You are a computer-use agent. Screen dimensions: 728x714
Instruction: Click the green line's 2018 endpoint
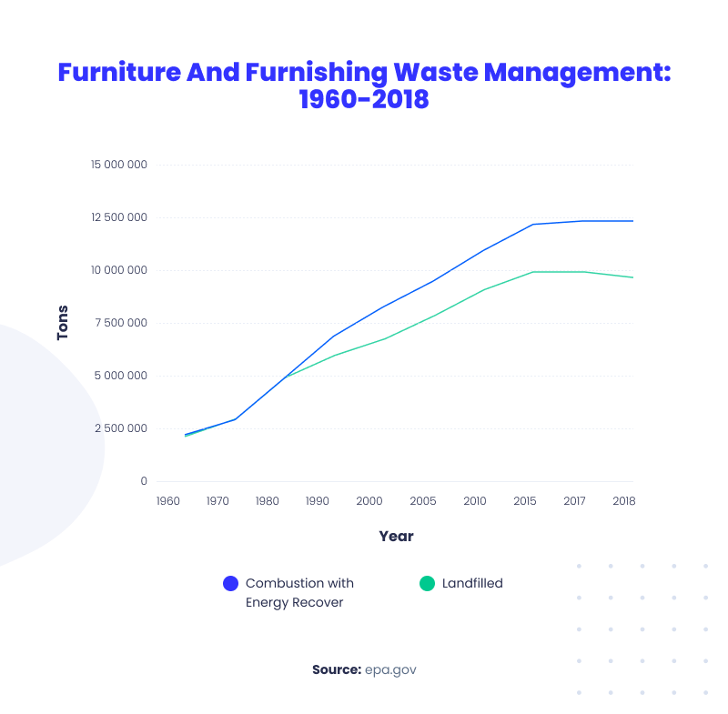pos(632,277)
